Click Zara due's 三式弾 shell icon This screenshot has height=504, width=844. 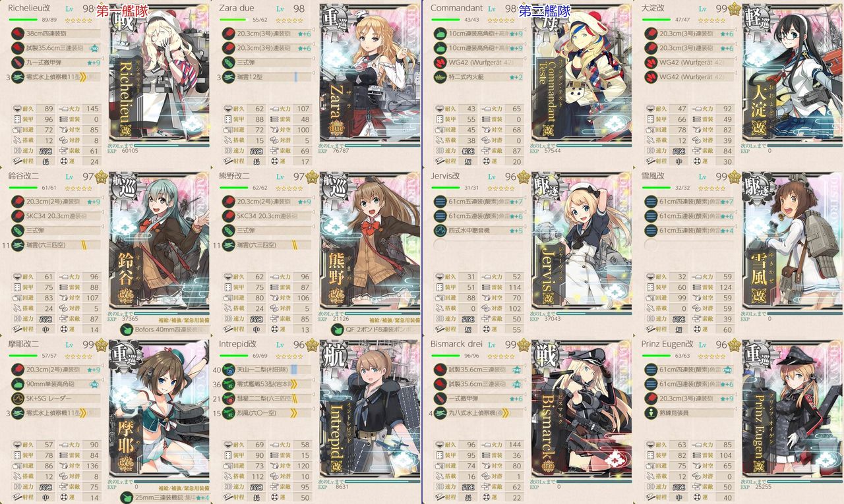(x=229, y=63)
